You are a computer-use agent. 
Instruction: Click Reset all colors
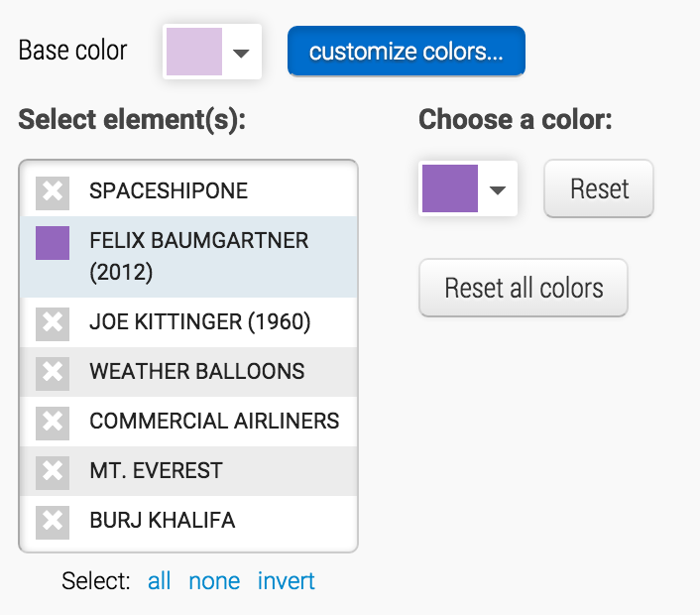pos(524,288)
